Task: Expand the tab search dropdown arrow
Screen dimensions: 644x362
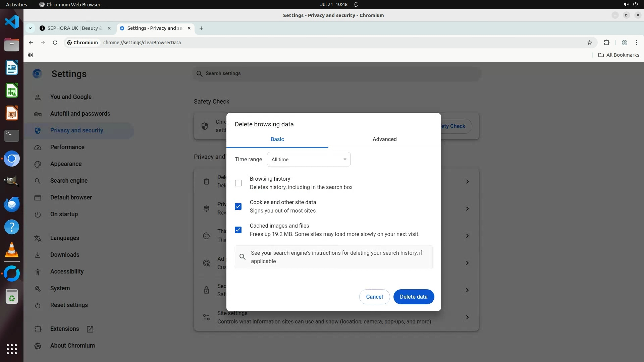Action: pyautogui.click(x=30, y=28)
